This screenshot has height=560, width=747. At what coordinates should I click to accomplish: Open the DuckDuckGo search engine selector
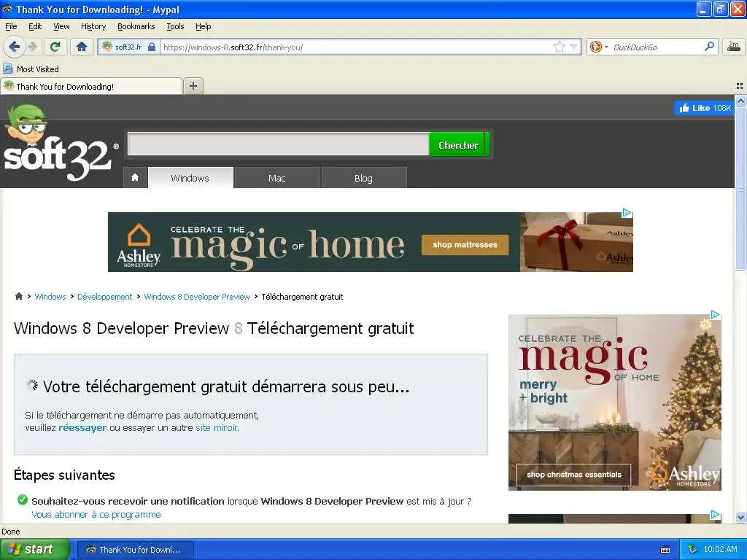pyautogui.click(x=598, y=47)
